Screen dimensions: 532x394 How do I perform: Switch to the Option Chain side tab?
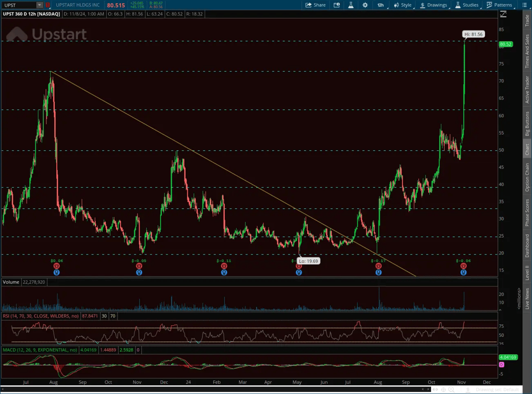527,177
